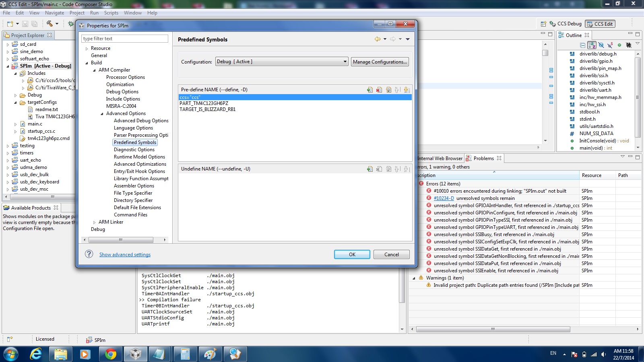Select Optimization in properties tree
This screenshot has height=362, width=644.
[120, 84]
